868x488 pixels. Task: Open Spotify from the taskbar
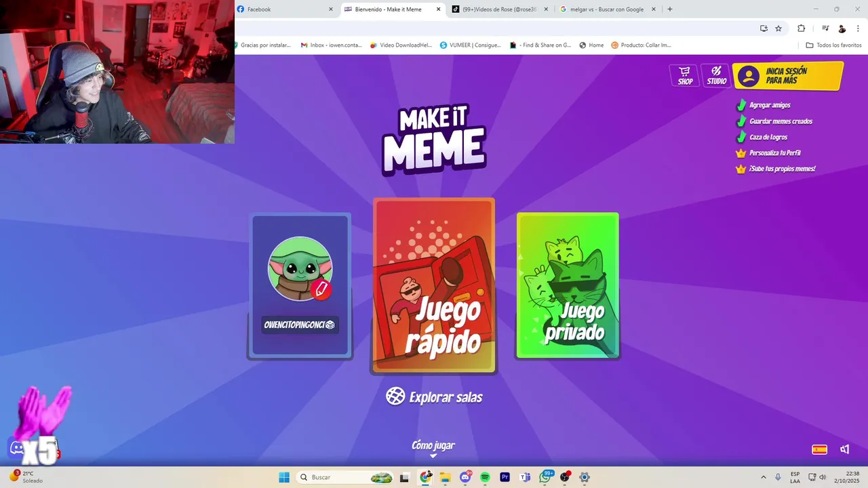[x=485, y=477]
